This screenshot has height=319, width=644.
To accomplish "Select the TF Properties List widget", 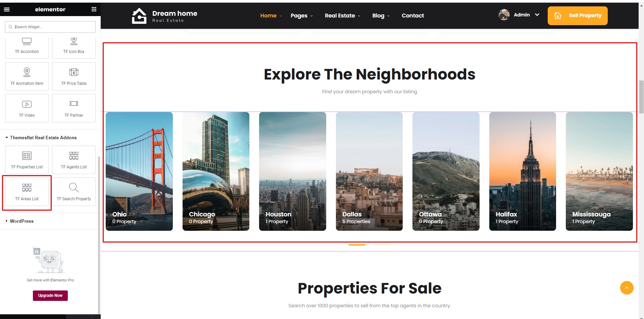I will click(27, 160).
